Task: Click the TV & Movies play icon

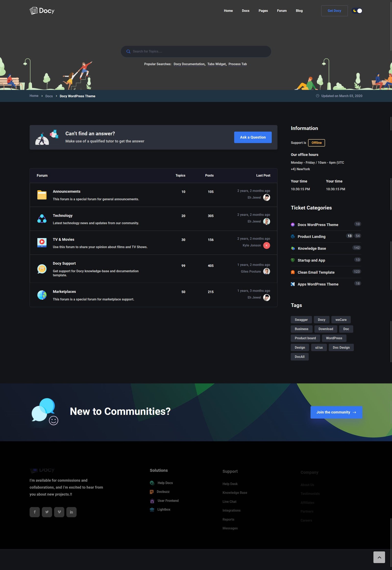Action: tap(42, 243)
